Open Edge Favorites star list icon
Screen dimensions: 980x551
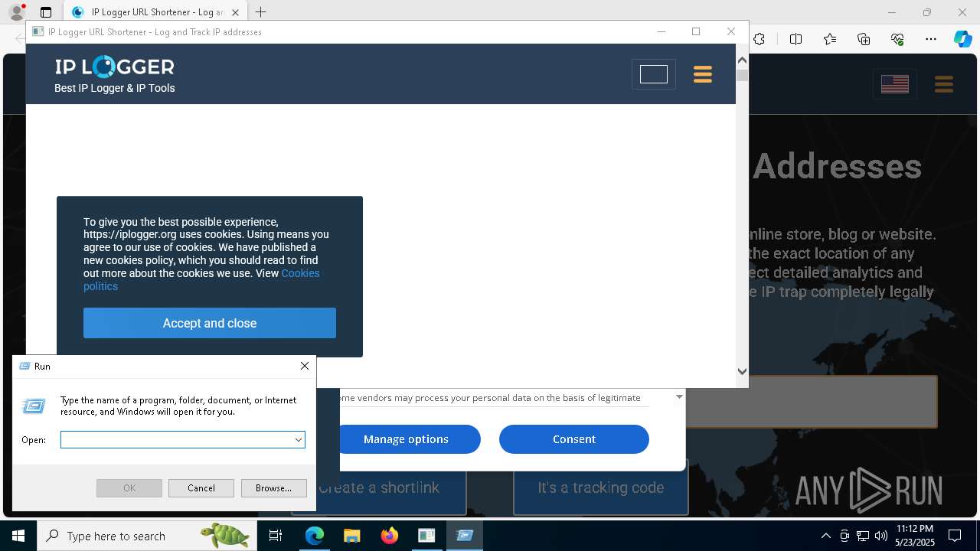830,39
